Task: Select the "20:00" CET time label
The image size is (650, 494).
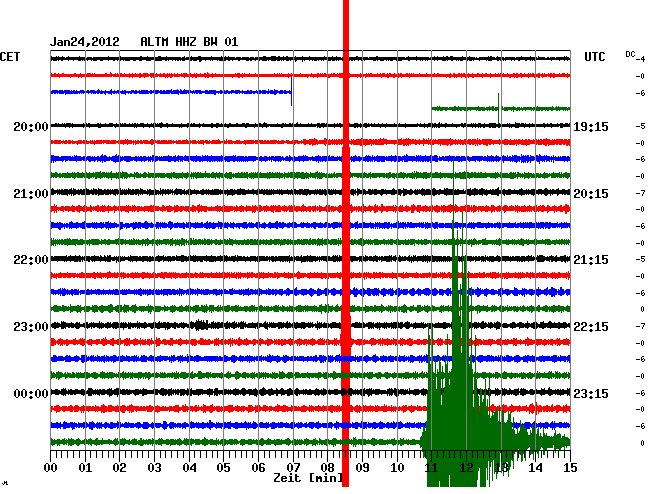Action: (x=31, y=126)
